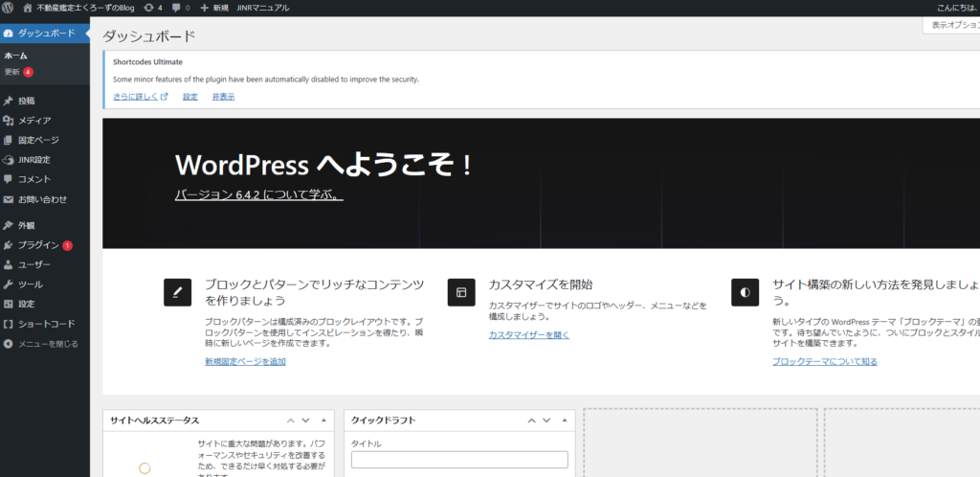
Task: Click the ツール wrench icon
Action: [8, 284]
